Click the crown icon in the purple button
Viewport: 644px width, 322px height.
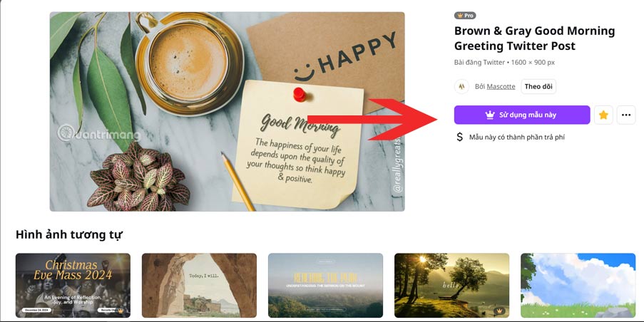pos(489,115)
